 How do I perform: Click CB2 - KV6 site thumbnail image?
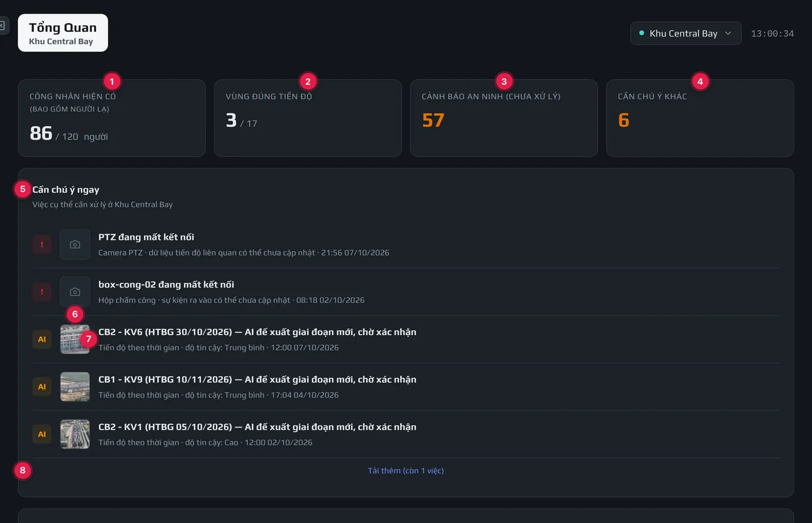pos(75,339)
